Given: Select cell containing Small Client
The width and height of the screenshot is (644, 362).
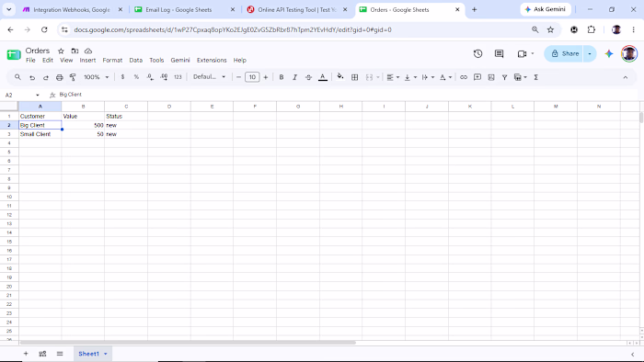Looking at the screenshot, I should click(40, 134).
